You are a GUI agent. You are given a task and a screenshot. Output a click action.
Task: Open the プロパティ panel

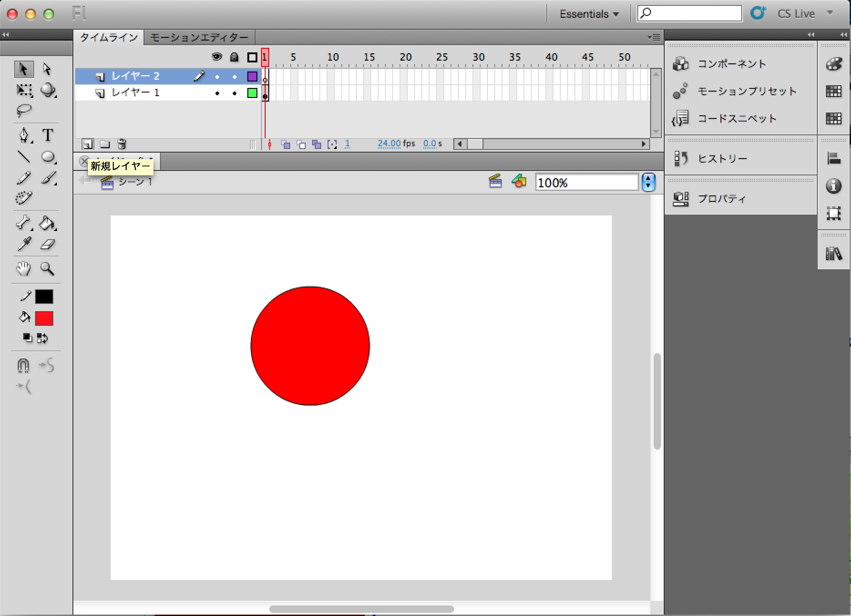(722, 199)
